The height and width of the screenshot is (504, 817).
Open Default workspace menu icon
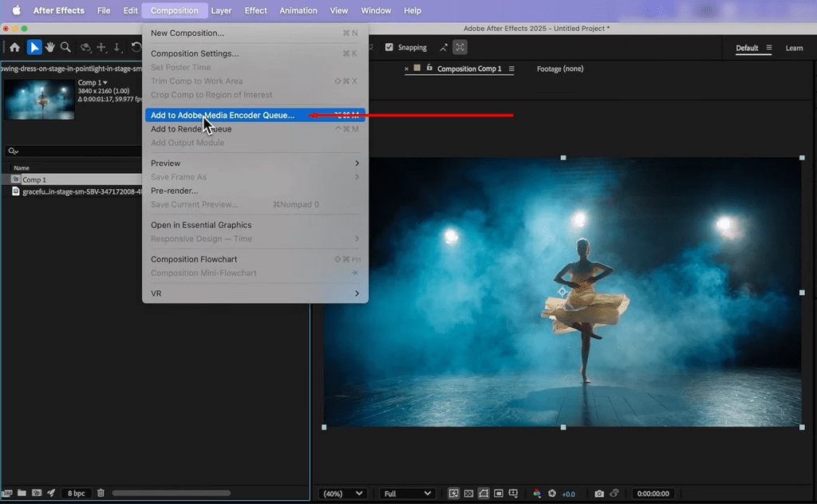point(768,47)
